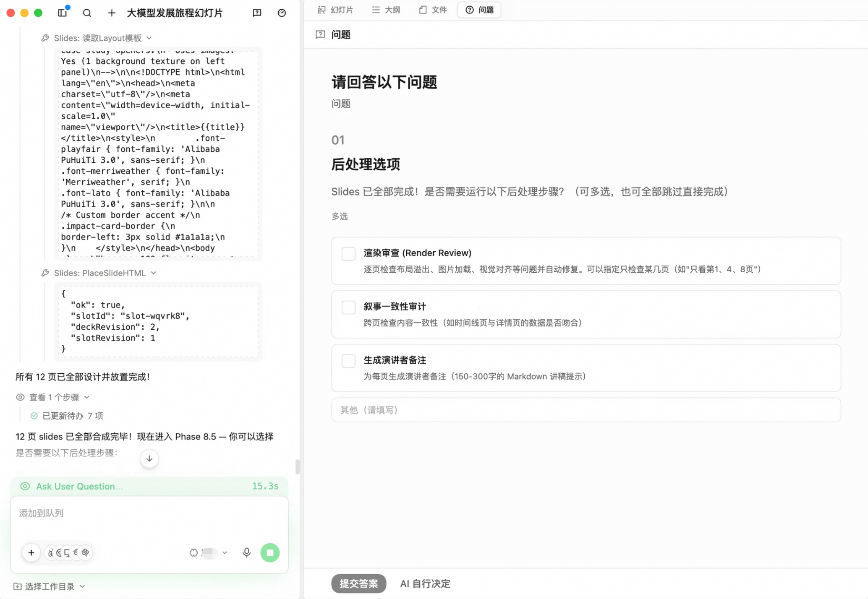Click the "ok": true line

point(97,305)
